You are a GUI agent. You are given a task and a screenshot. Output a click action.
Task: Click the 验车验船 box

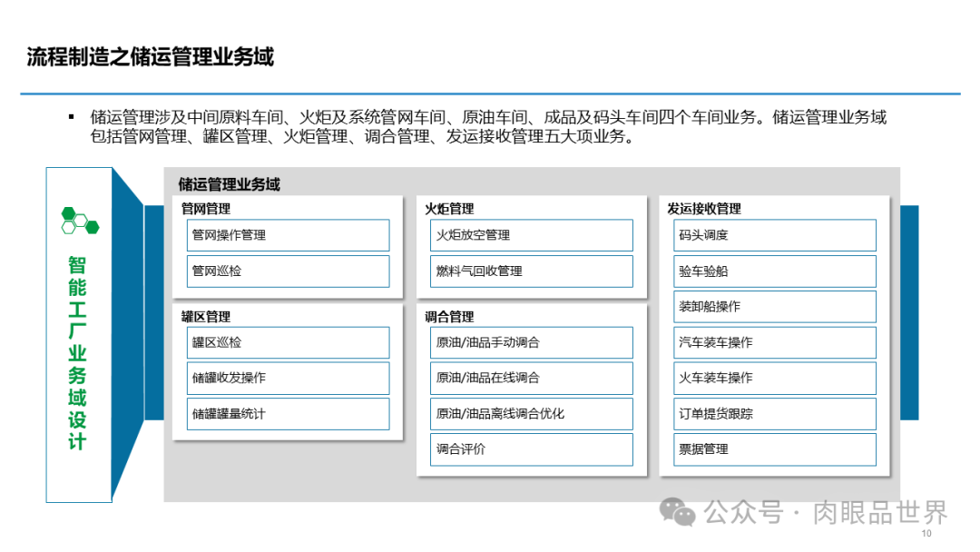(775, 271)
